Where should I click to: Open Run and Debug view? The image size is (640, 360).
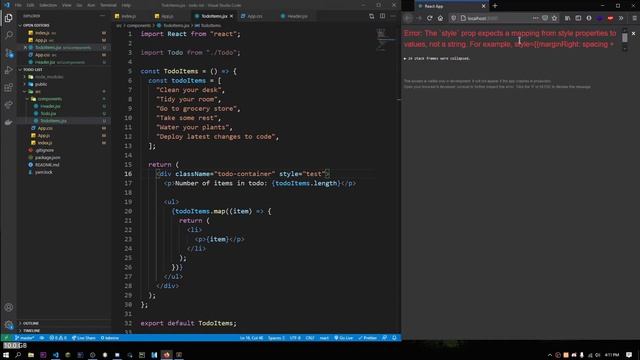[9, 70]
